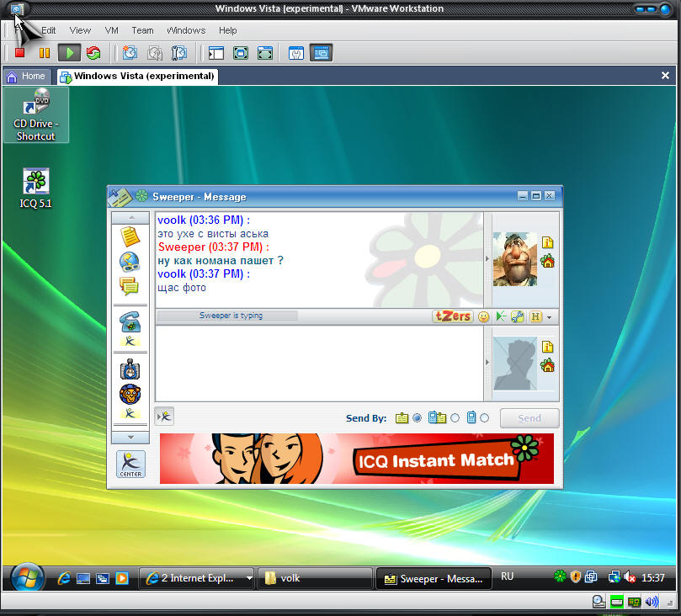This screenshot has height=616, width=681.
Task: Click the running-figure expander below the telephone icon
Action: tap(130, 341)
